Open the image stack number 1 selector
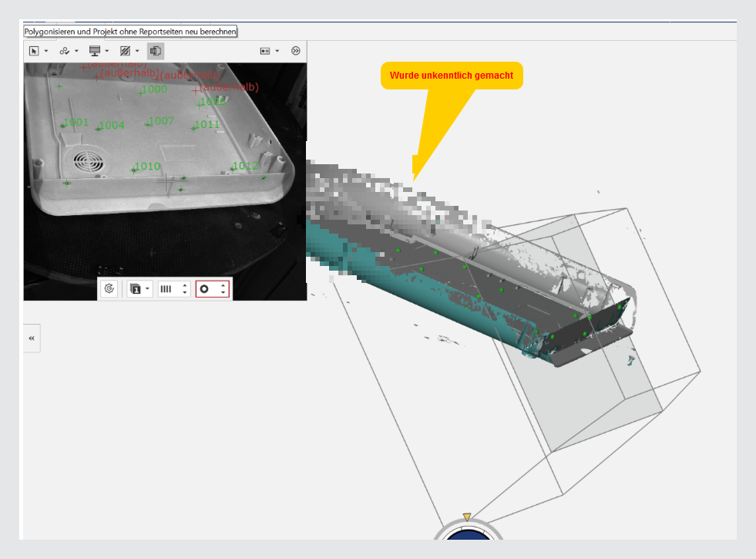756x559 pixels. [139, 289]
